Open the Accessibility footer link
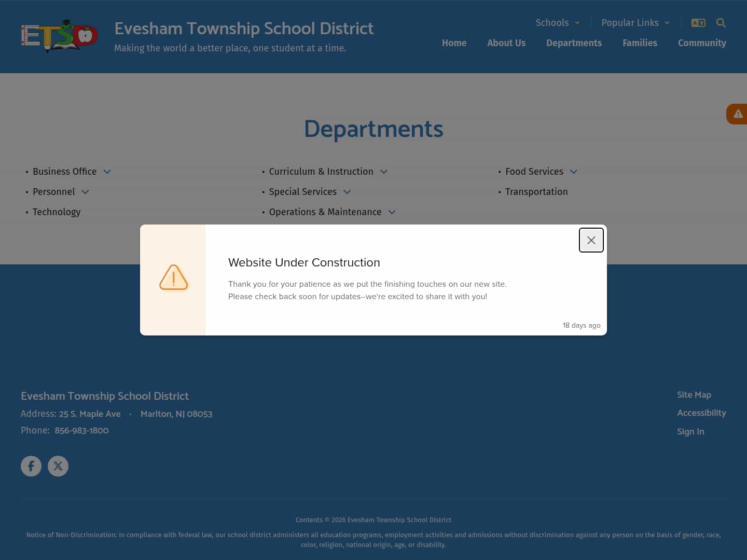Screen dimensions: 747x560 point(701,413)
